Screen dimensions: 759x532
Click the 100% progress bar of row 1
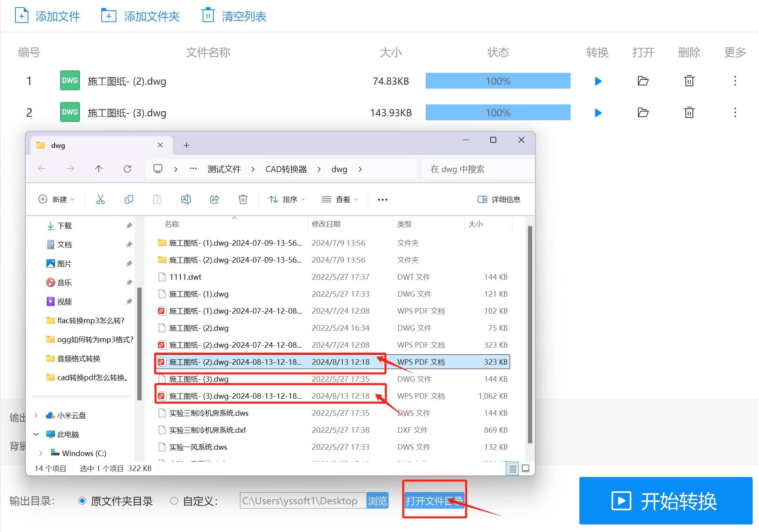coord(498,81)
